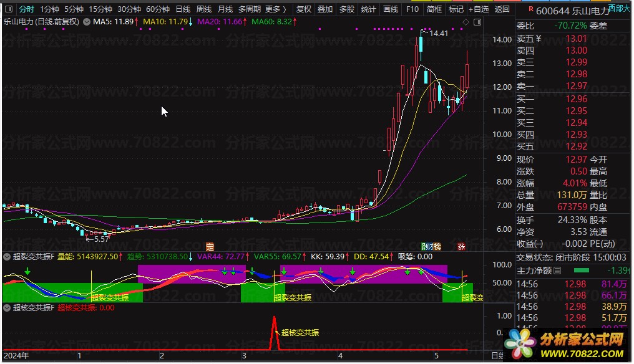Expand the 超裂变共振F indicator dropdown
Viewport: 634px width, 364px height.
point(7,257)
